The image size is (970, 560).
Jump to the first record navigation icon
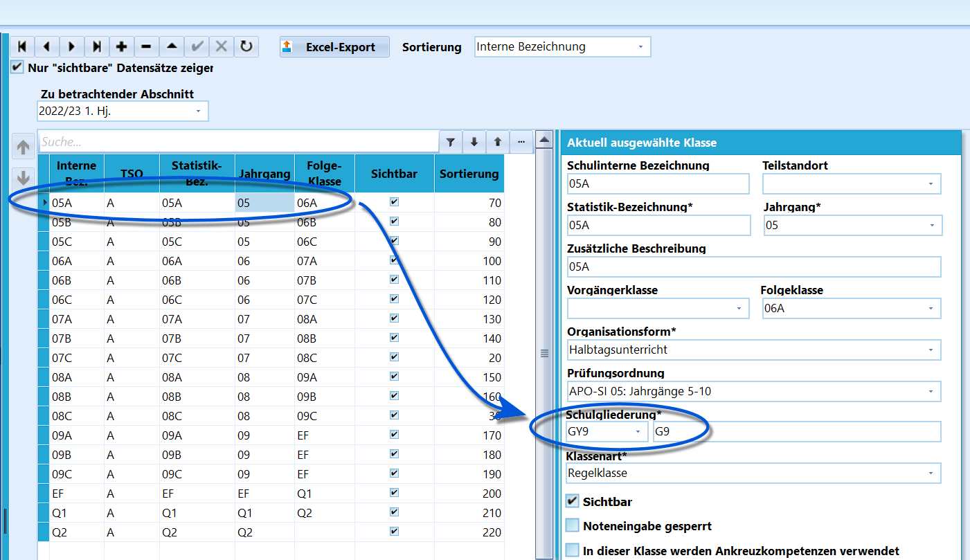[22, 46]
